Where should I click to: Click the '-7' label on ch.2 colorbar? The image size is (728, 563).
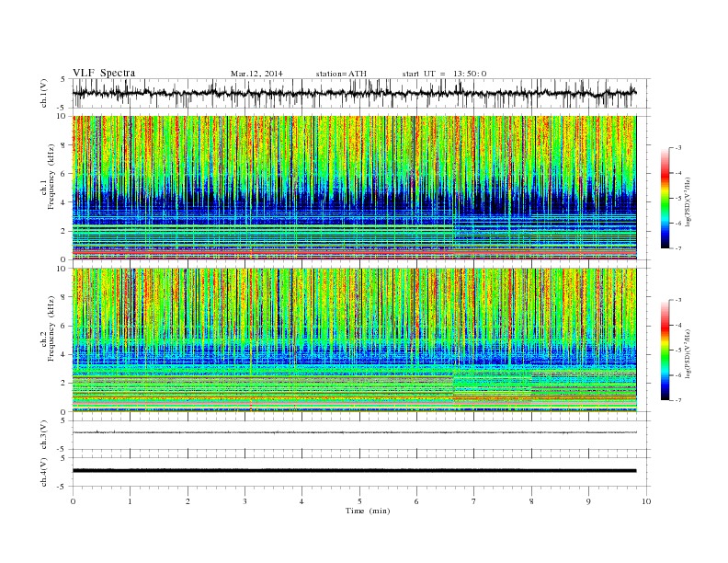(x=677, y=400)
